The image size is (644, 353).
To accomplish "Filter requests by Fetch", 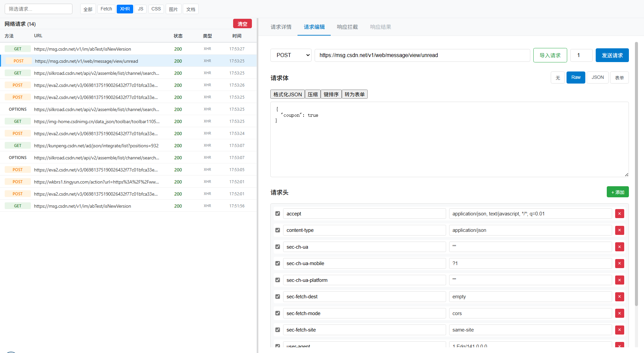I will click(106, 9).
